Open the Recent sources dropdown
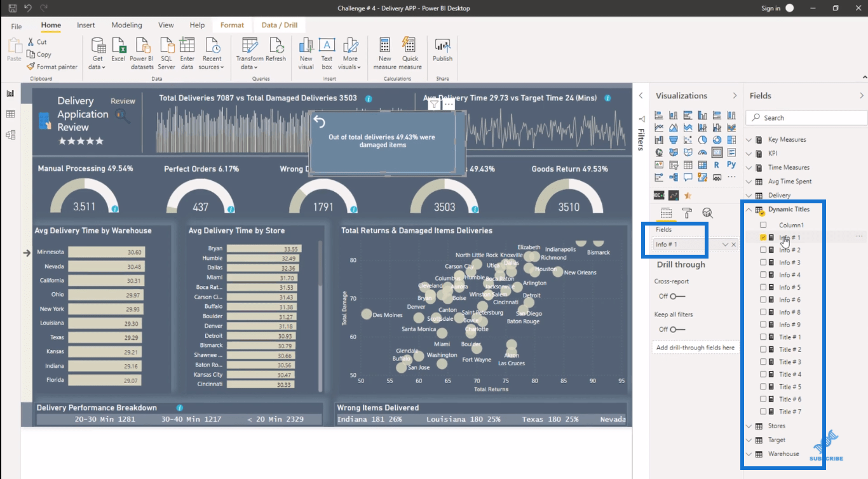Viewport: 868px width, 479px height. (x=212, y=53)
